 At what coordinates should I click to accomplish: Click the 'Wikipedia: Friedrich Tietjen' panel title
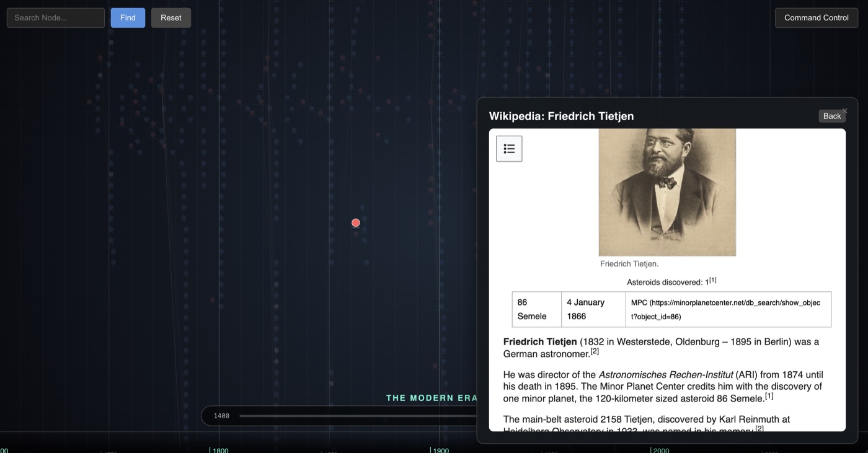[561, 117]
